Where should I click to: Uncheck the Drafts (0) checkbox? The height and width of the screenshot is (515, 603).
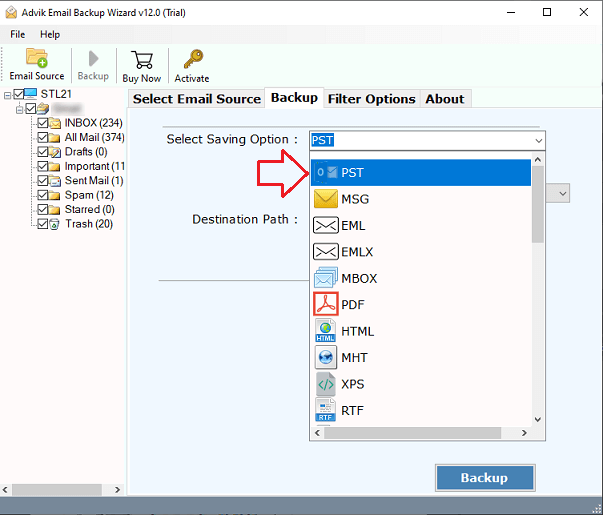43,152
